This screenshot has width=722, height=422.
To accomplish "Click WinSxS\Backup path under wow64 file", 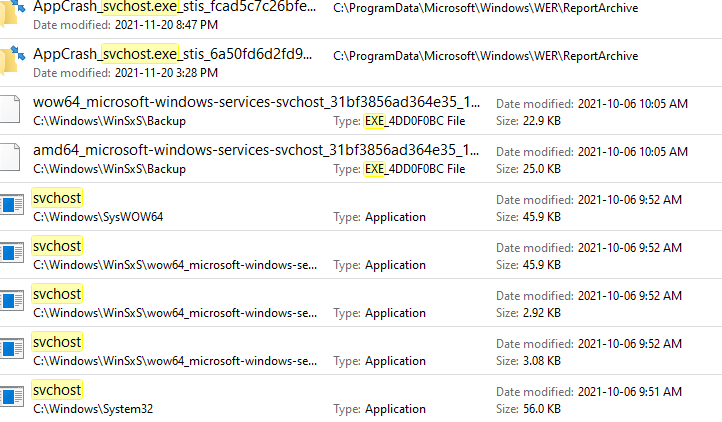I will [x=110, y=121].
